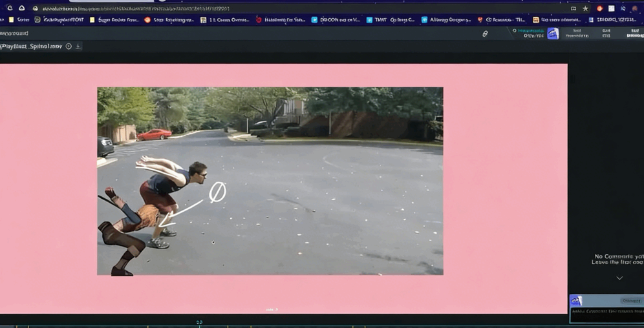Image resolution: width=644 pixels, height=328 pixels.
Task: Click the home icon in browser toolbar
Action: coord(21,8)
